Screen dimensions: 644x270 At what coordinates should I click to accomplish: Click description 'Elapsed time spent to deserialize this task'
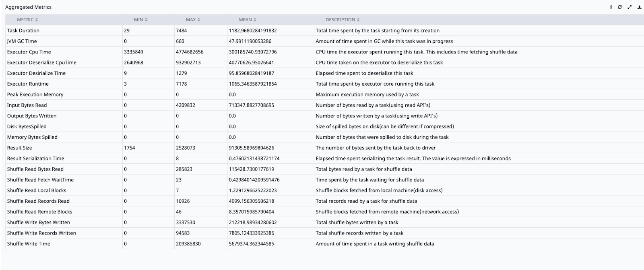[364, 73]
